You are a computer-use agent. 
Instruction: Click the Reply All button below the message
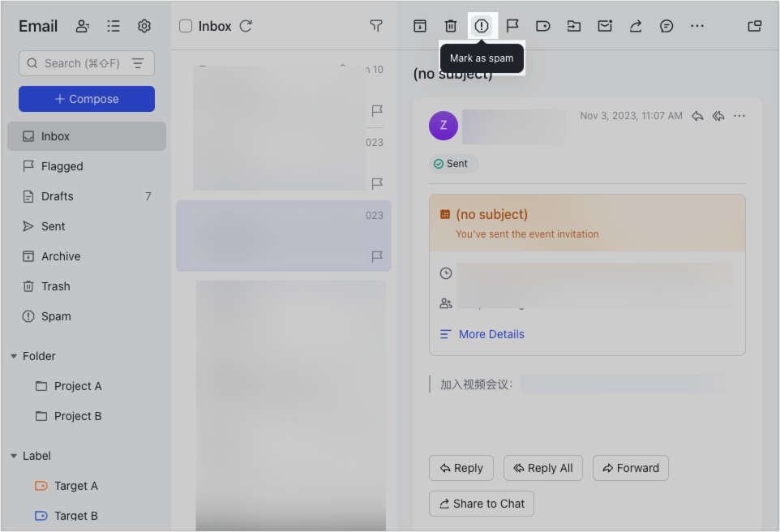(x=542, y=468)
